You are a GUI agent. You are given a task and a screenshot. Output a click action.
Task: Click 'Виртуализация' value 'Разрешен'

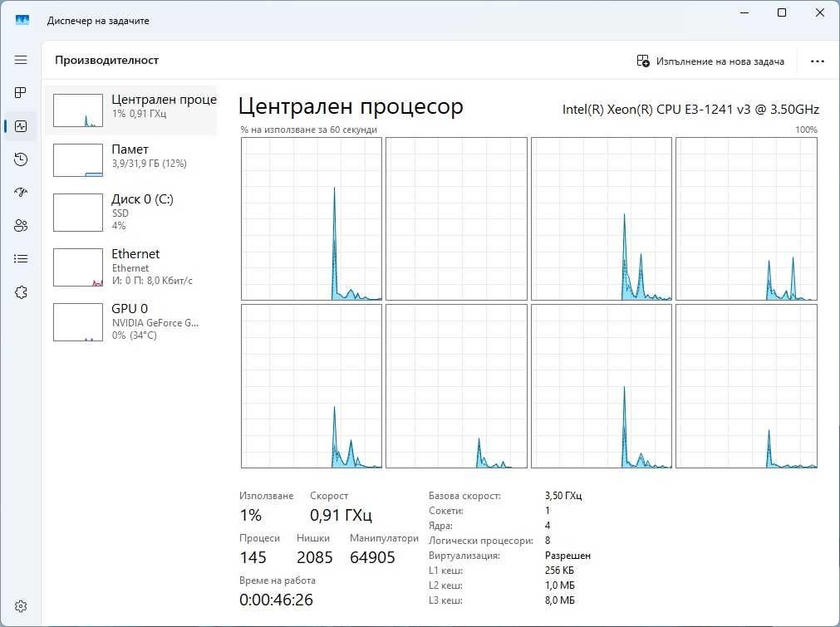tap(567, 556)
